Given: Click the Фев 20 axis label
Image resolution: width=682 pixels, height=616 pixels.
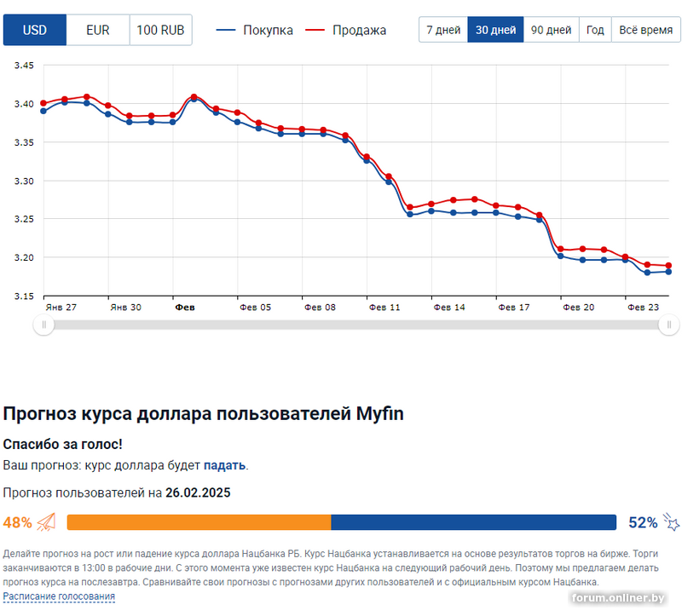Looking at the screenshot, I should (579, 308).
